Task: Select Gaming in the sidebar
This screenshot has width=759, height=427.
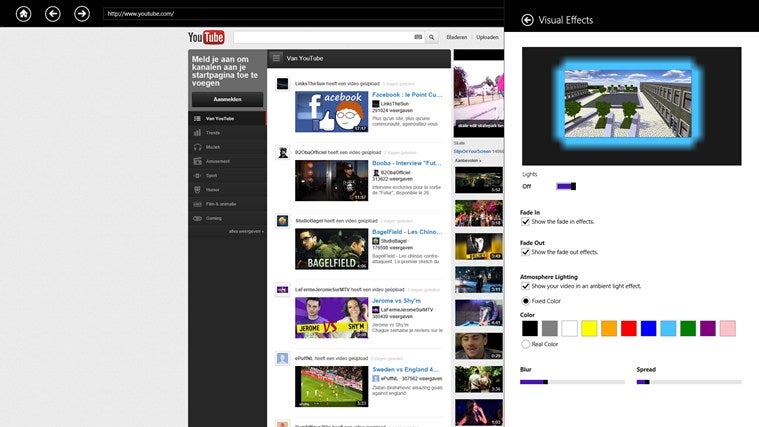Action: (227, 218)
